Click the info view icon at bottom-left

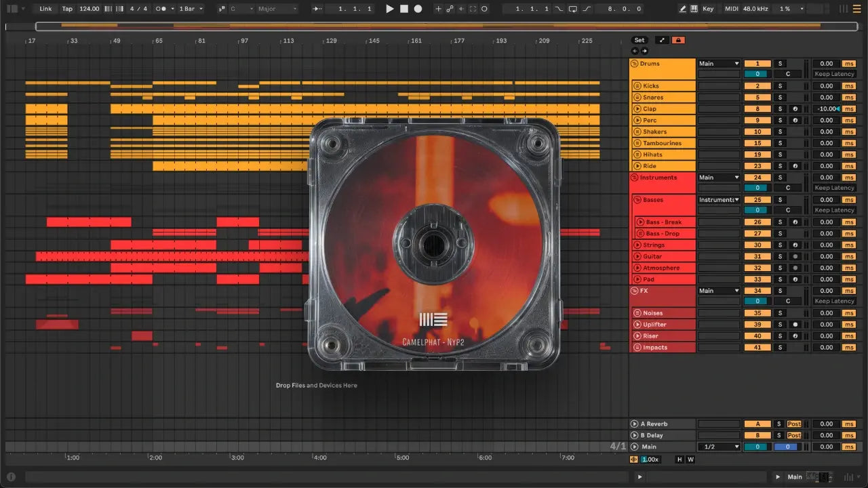11,477
